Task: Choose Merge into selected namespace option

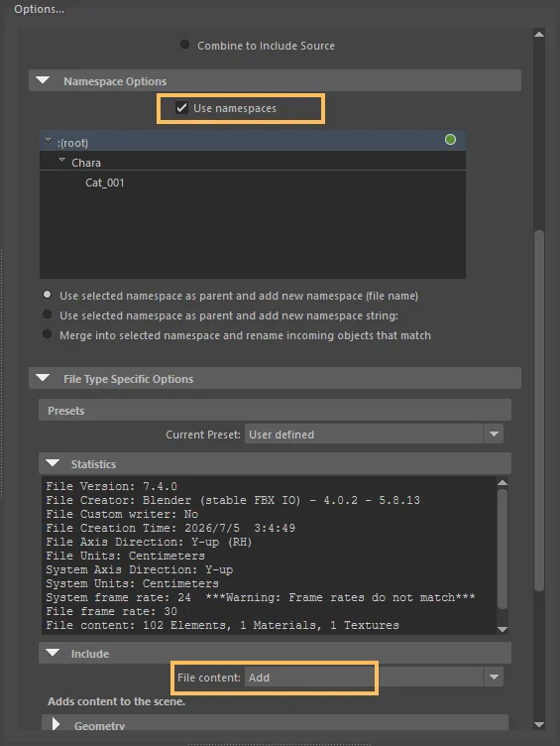Action: pyautogui.click(x=47, y=334)
